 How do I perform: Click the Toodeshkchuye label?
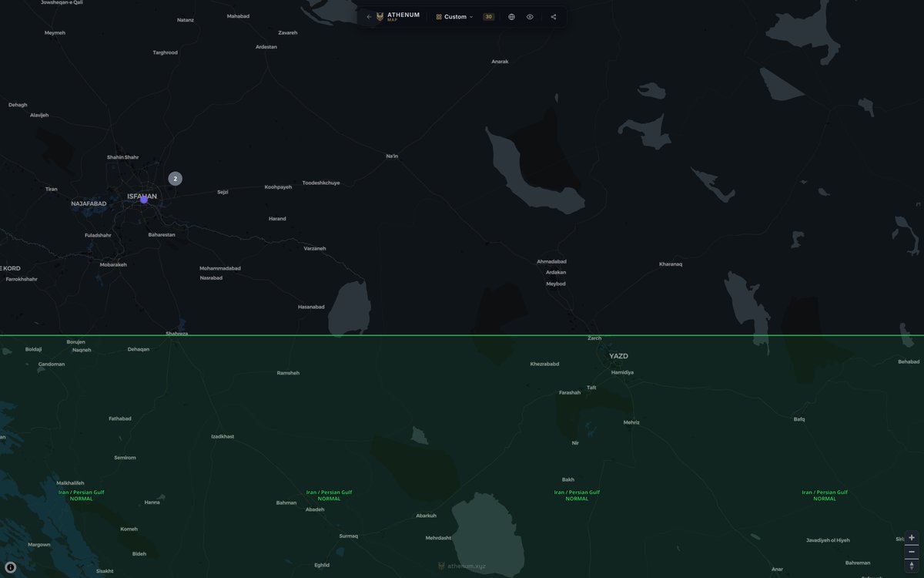pos(321,183)
